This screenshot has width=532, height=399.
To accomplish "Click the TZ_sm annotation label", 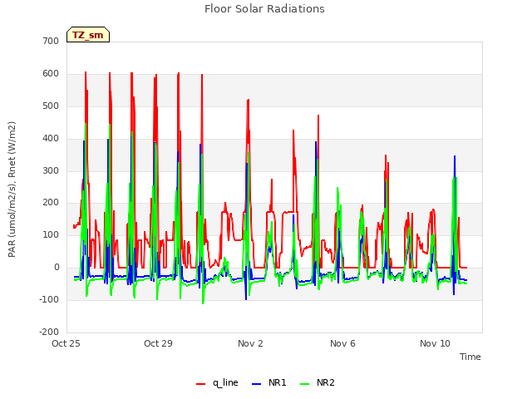I will pos(88,35).
